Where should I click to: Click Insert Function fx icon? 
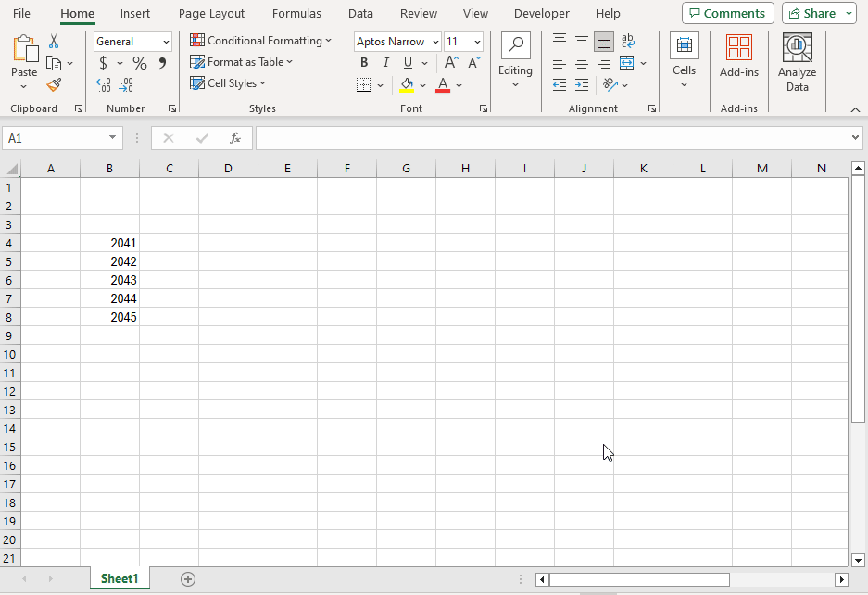pyautogui.click(x=235, y=138)
